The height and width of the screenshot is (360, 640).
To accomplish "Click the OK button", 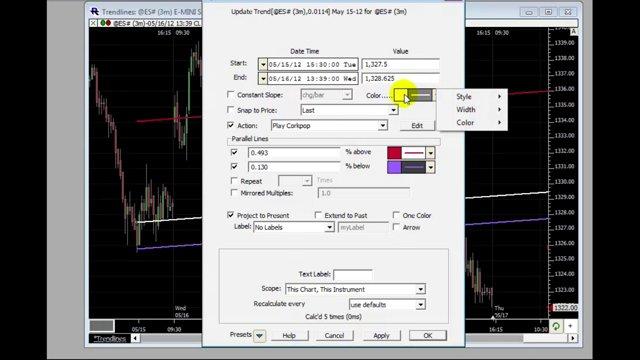I will click(x=428, y=336).
